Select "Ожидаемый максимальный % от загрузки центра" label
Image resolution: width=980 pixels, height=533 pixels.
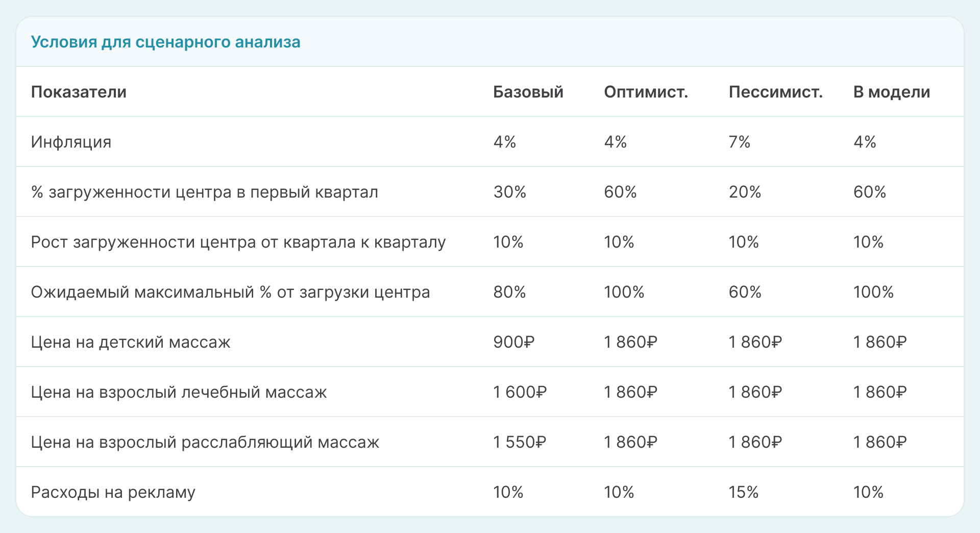[230, 292]
